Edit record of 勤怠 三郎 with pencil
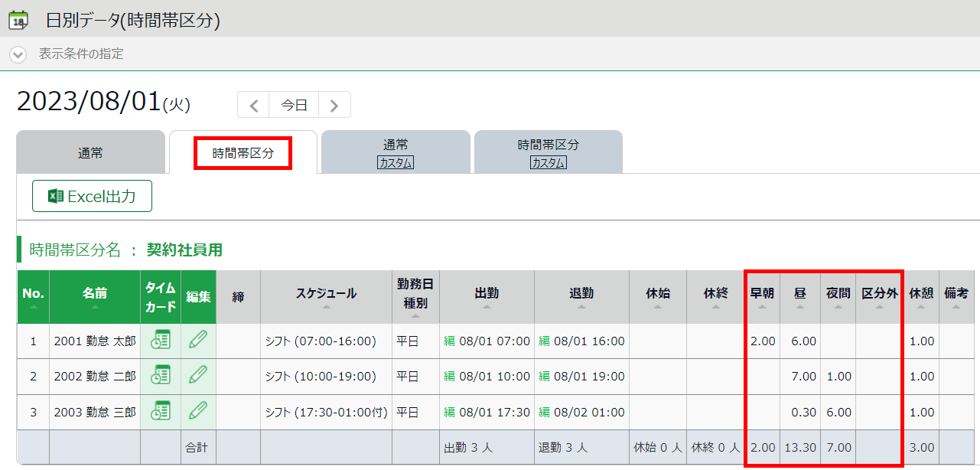980x470 pixels. tap(198, 411)
